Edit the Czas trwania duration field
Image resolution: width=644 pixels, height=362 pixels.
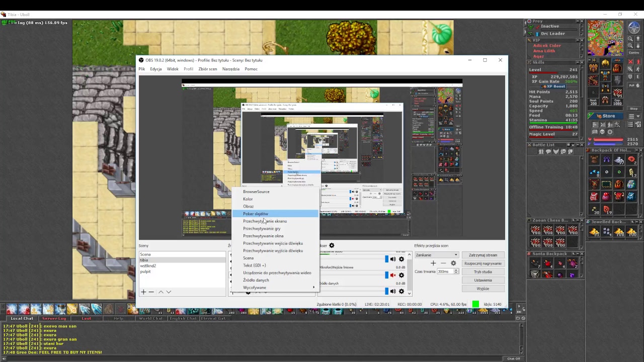(x=447, y=271)
